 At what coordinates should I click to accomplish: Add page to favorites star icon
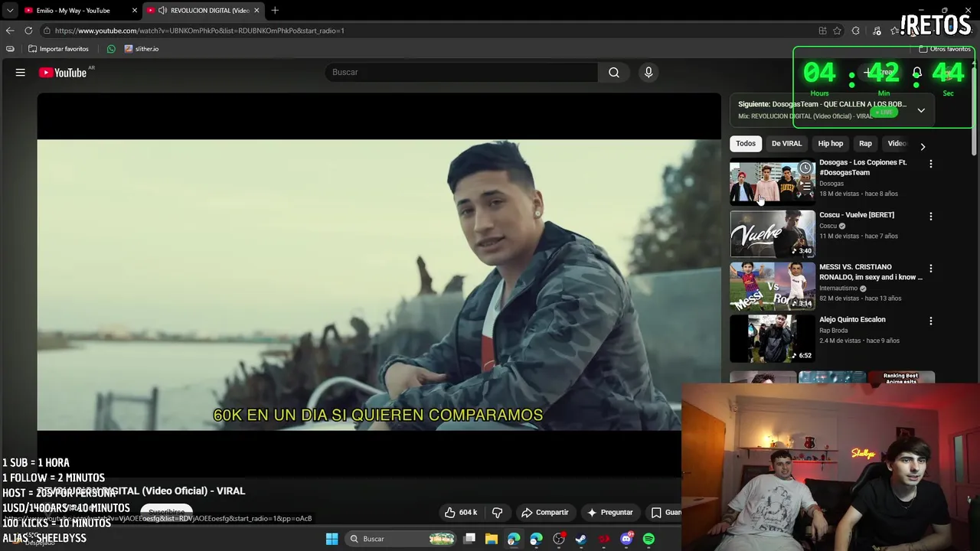pyautogui.click(x=838, y=31)
